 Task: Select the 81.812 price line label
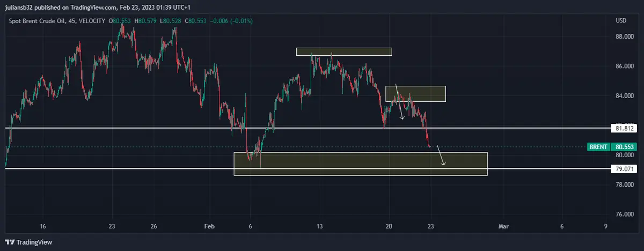tap(625, 128)
